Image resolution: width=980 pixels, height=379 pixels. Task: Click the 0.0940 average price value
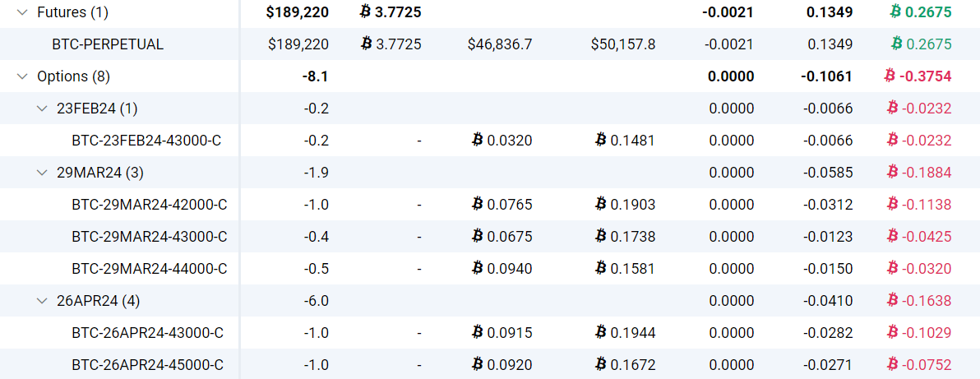502,269
